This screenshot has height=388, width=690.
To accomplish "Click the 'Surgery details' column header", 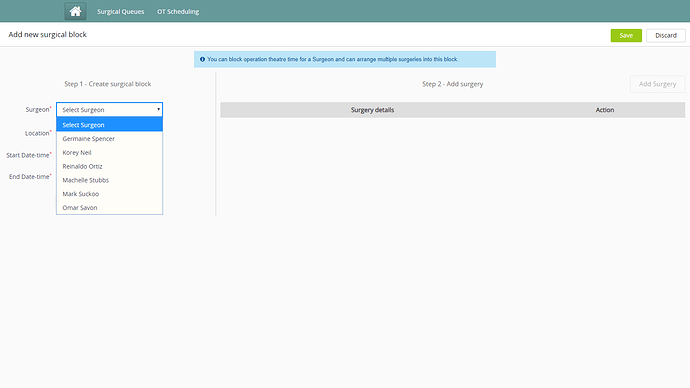I will pos(372,110).
